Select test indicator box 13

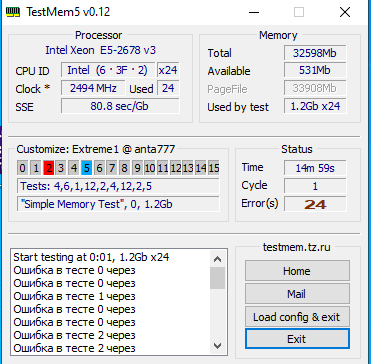(188, 168)
